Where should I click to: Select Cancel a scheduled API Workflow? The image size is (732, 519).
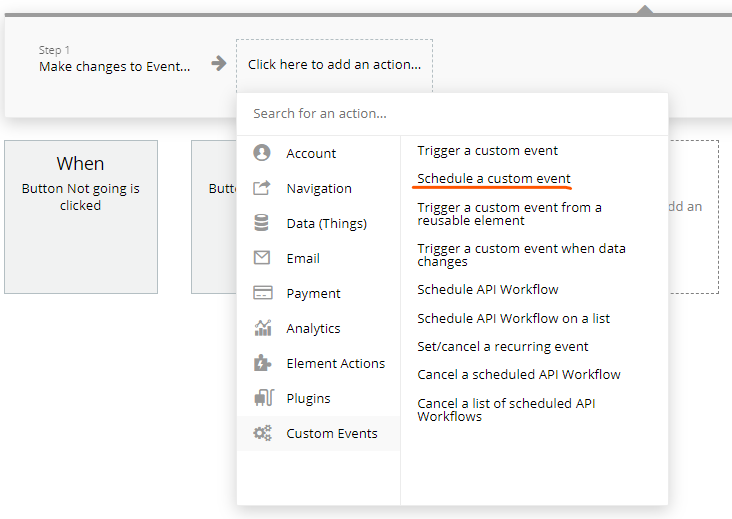pos(519,374)
